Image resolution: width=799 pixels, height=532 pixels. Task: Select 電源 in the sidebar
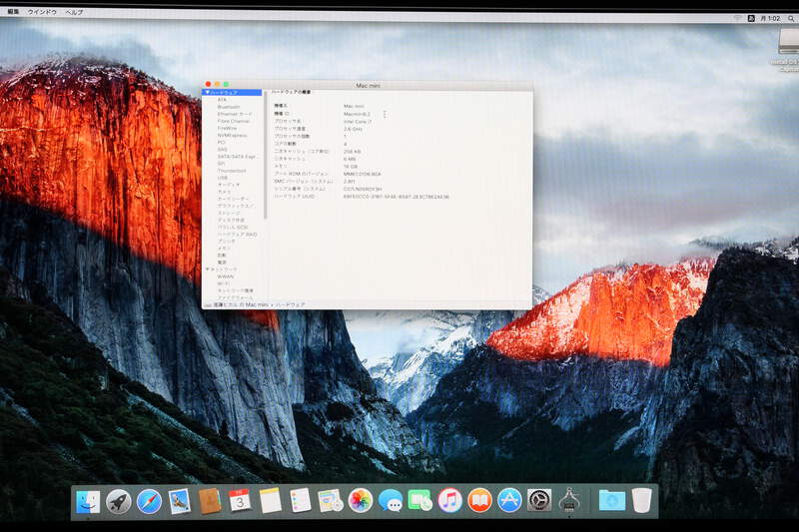click(x=222, y=263)
